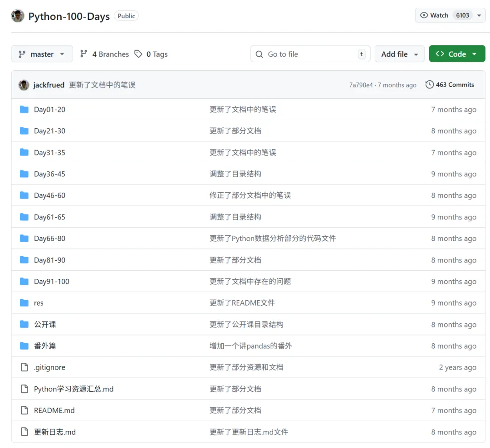Click the file icon for 更新日志.md

[24, 432]
